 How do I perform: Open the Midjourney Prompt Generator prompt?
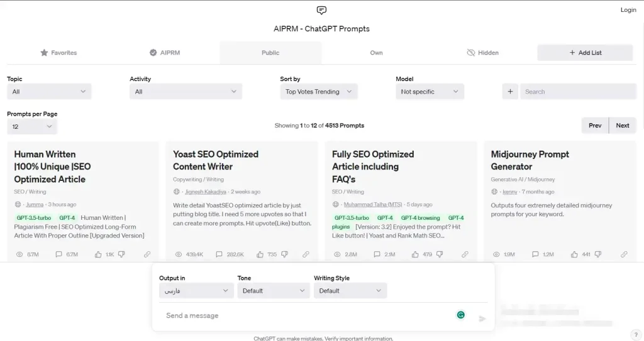[530, 160]
